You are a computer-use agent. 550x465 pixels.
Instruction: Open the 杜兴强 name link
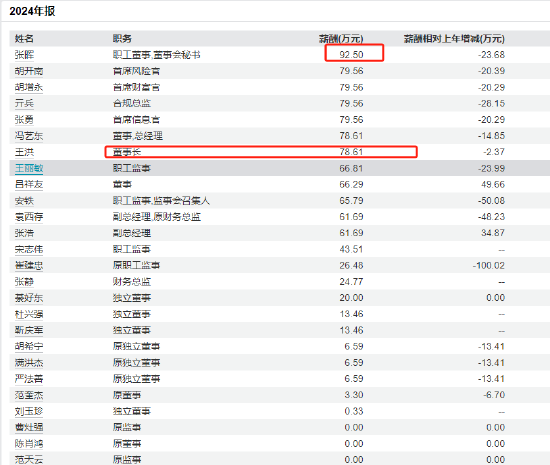[29, 314]
